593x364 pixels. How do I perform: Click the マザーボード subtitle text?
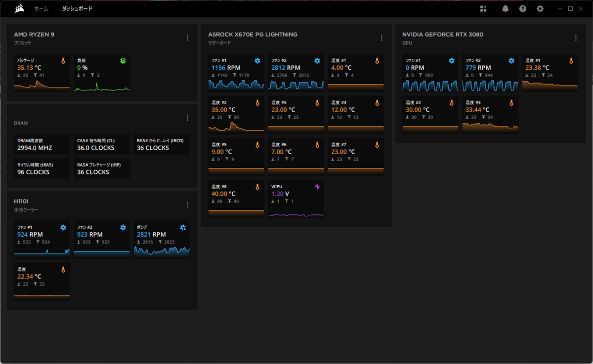coord(220,43)
